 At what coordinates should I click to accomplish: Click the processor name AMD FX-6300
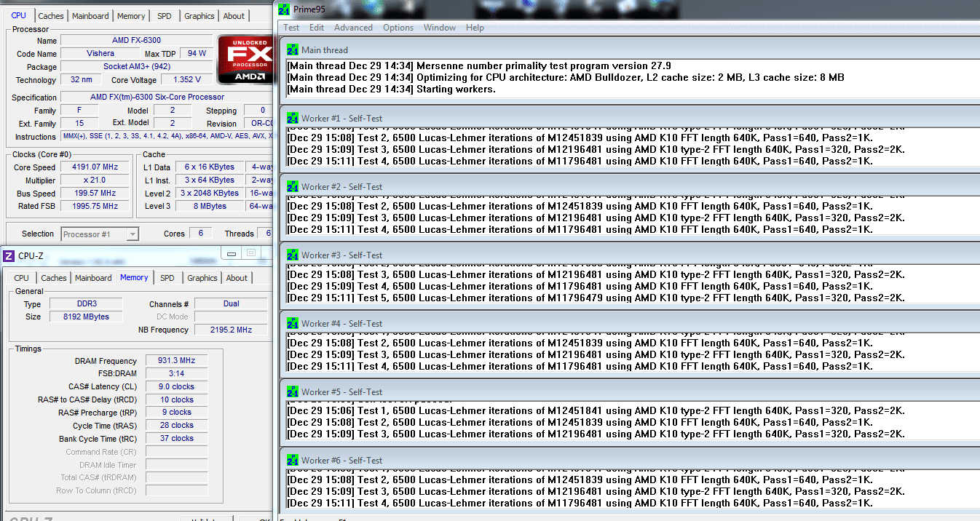137,41
